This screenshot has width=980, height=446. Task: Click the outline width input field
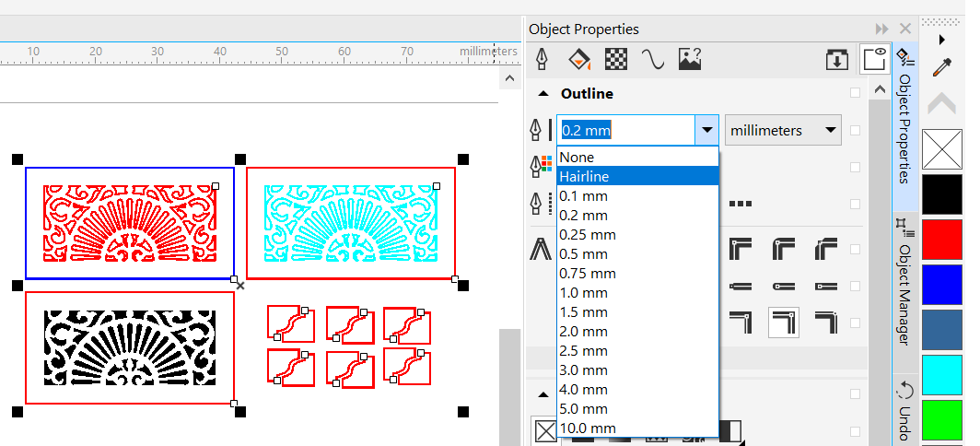click(x=624, y=131)
